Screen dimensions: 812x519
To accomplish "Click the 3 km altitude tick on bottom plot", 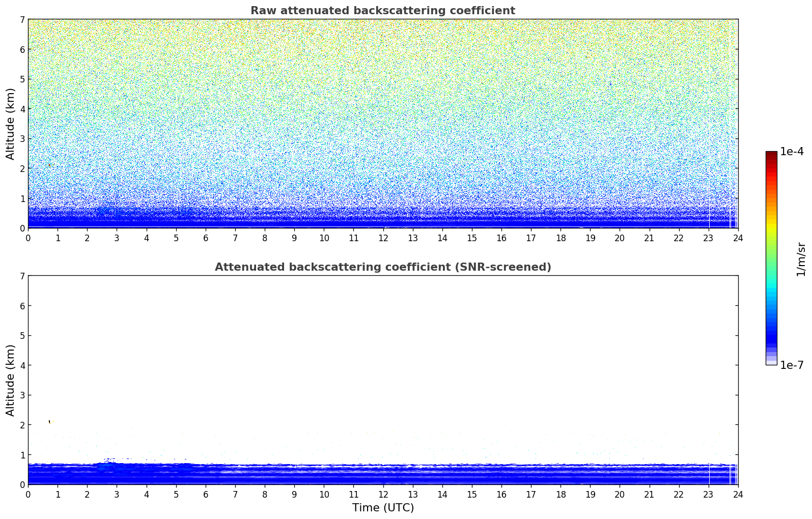I will (x=22, y=395).
